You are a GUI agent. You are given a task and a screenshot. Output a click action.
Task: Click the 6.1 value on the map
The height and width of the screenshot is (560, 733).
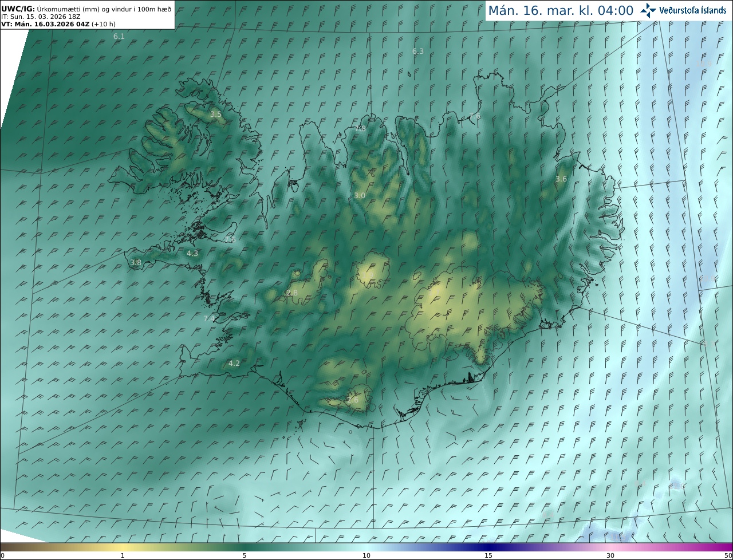coord(119,36)
